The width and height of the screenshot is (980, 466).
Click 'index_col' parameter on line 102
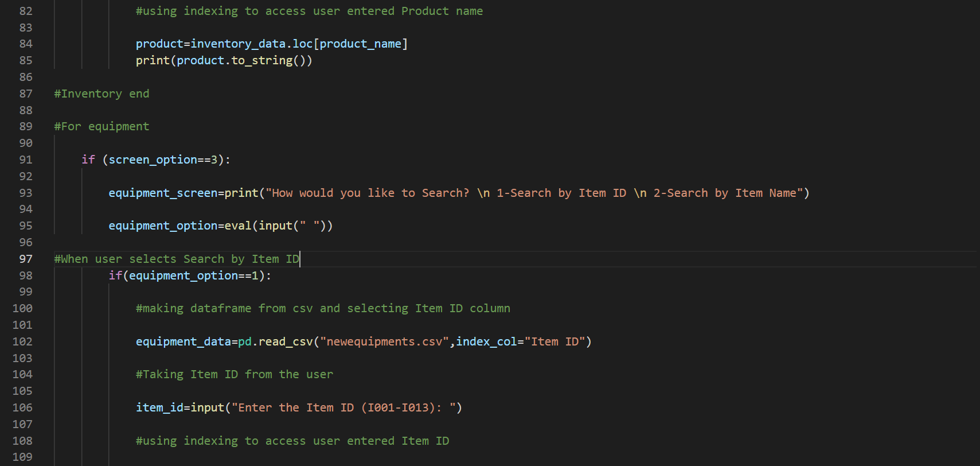tap(486, 341)
